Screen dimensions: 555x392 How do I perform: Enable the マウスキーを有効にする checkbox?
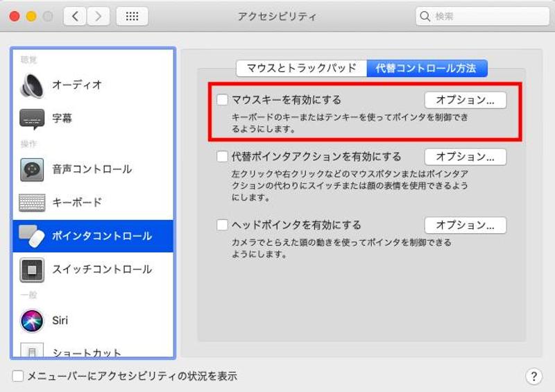[222, 99]
